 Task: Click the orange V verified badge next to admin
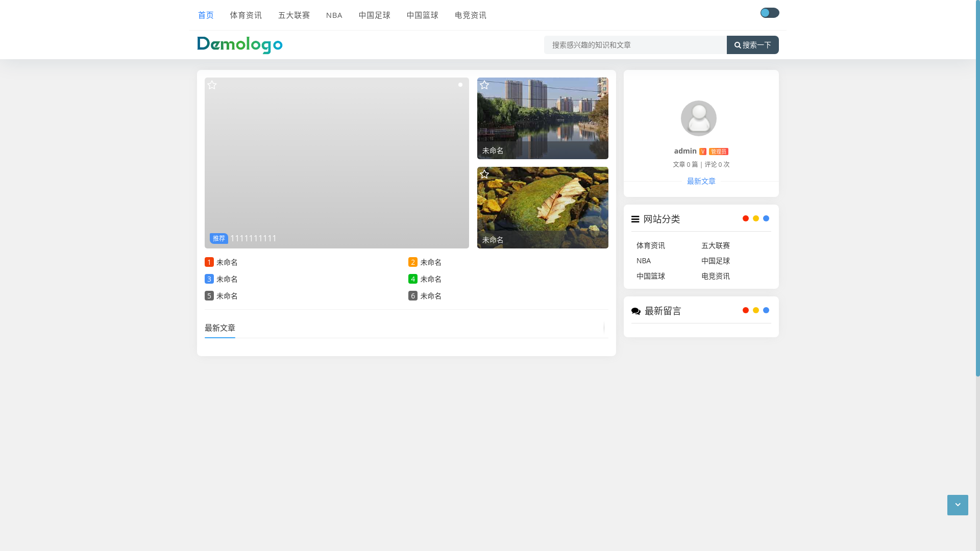[x=703, y=152]
